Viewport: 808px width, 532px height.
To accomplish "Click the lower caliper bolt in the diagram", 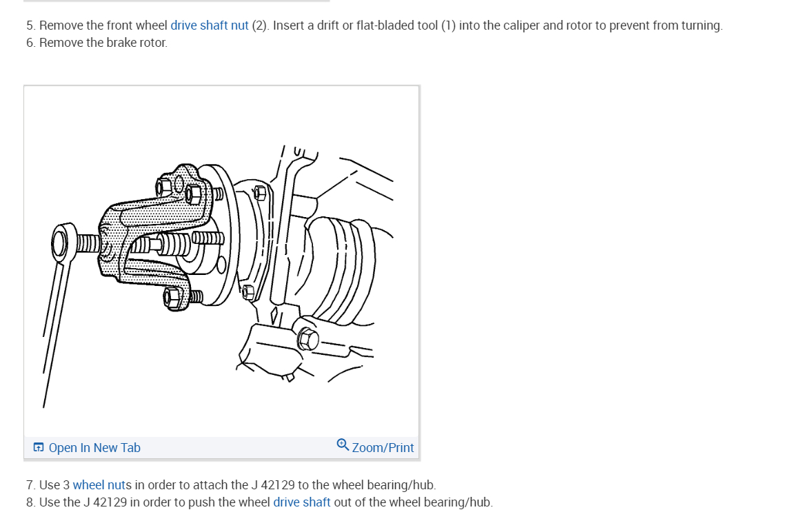I will [x=174, y=298].
